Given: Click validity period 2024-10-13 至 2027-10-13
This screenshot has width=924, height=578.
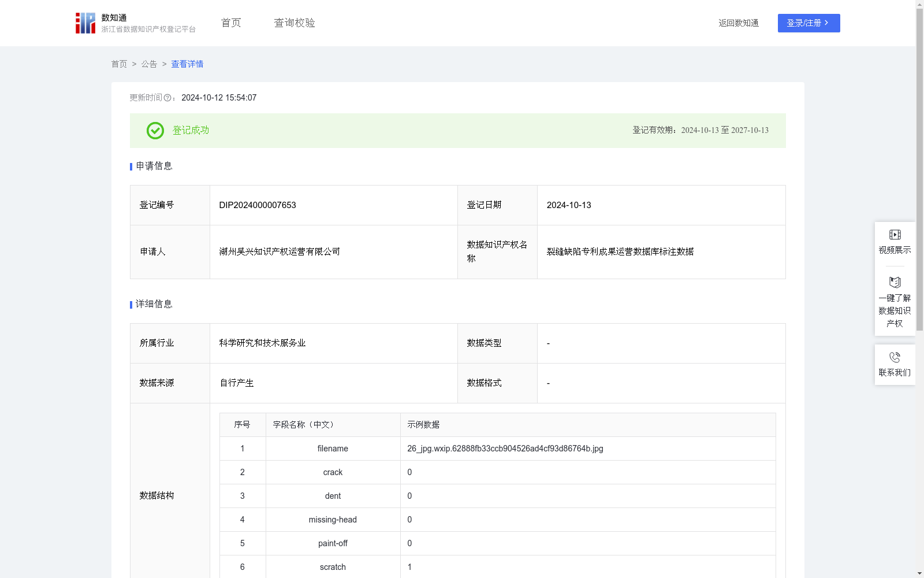Looking at the screenshot, I should [x=725, y=131].
